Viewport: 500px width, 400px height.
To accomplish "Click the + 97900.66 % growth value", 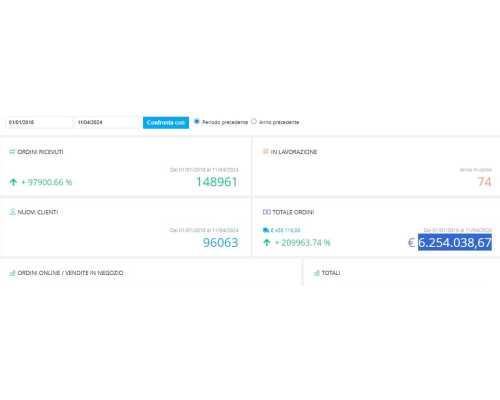I will (x=47, y=182).
